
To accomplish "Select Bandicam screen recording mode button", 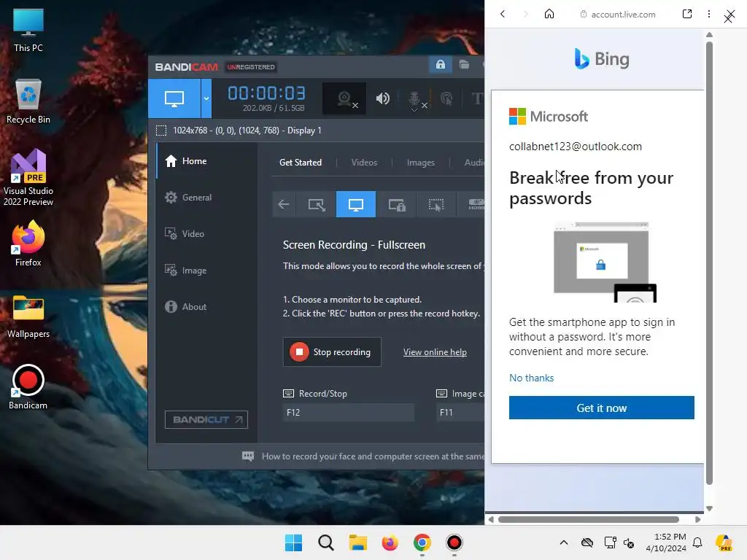I will click(x=174, y=98).
